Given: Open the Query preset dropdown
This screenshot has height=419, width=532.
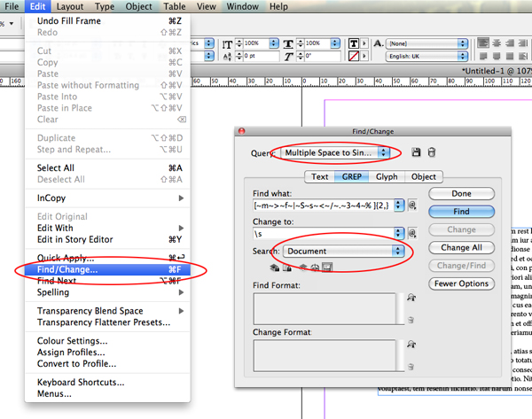Looking at the screenshot, I should (x=335, y=153).
